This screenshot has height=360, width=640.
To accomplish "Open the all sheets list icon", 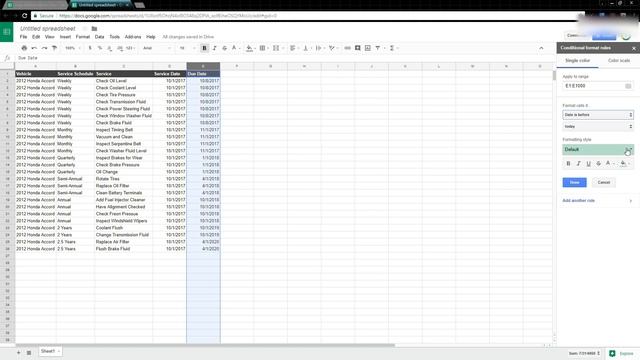I will [x=29, y=352].
